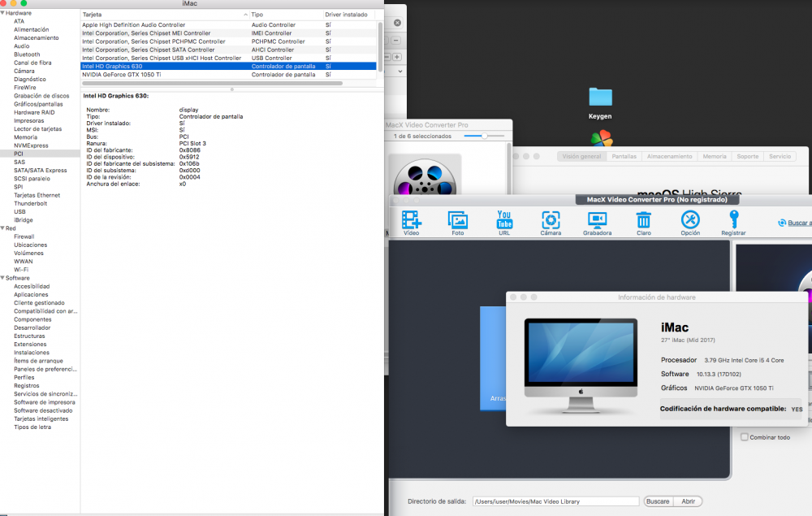This screenshot has width=812, height=516.
Task: Click the vertical scrollbar of PCI list
Action: [x=380, y=46]
